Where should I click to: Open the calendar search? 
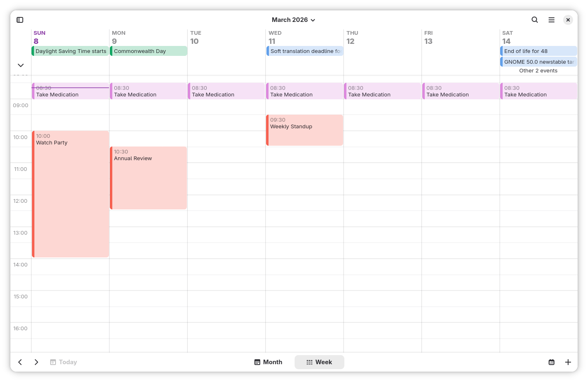coord(535,20)
